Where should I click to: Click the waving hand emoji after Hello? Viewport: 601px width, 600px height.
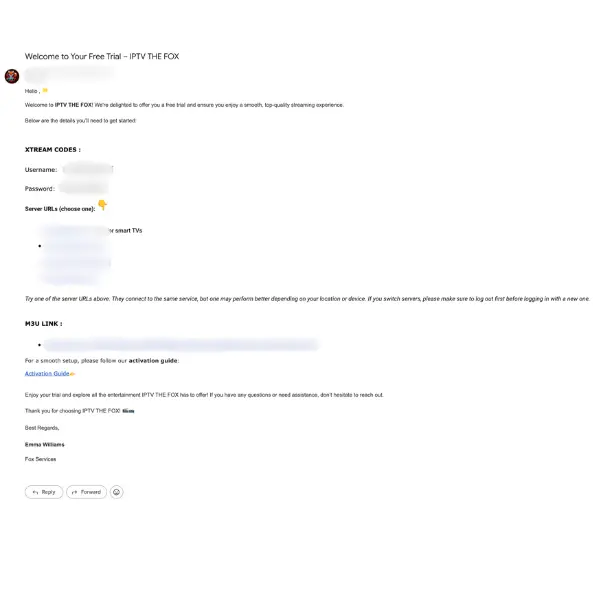45,90
